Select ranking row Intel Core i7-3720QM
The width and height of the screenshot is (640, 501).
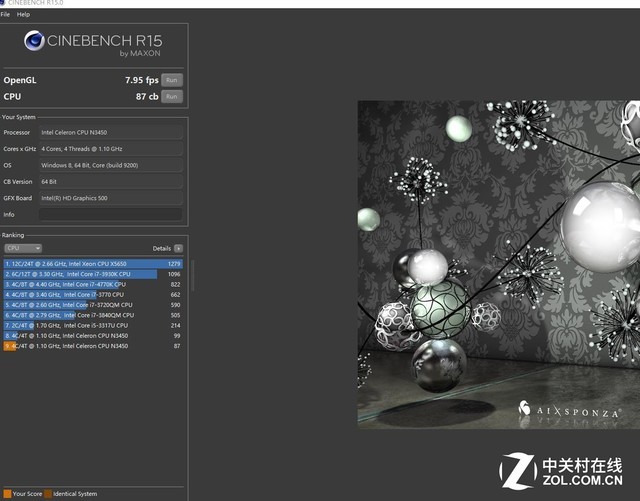tap(93, 305)
